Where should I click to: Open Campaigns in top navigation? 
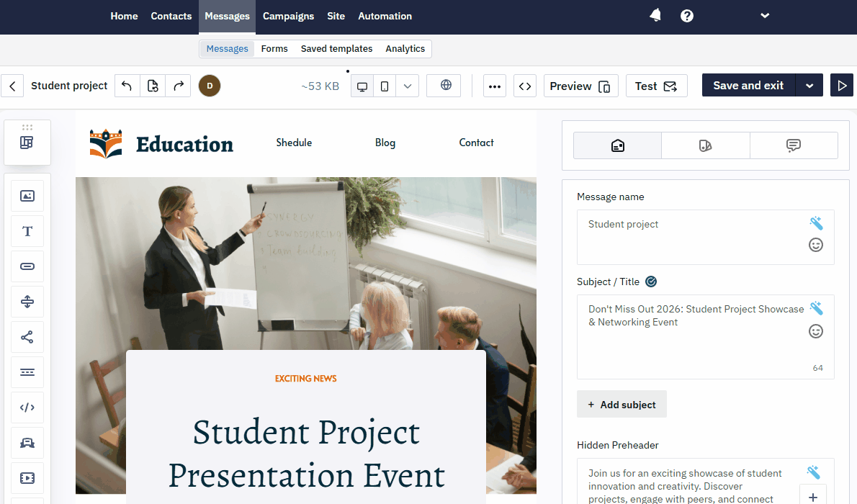tap(288, 16)
